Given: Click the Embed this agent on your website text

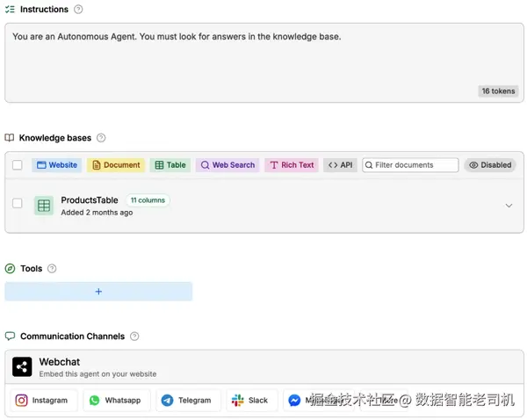Looking at the screenshot, I should click(x=97, y=374).
